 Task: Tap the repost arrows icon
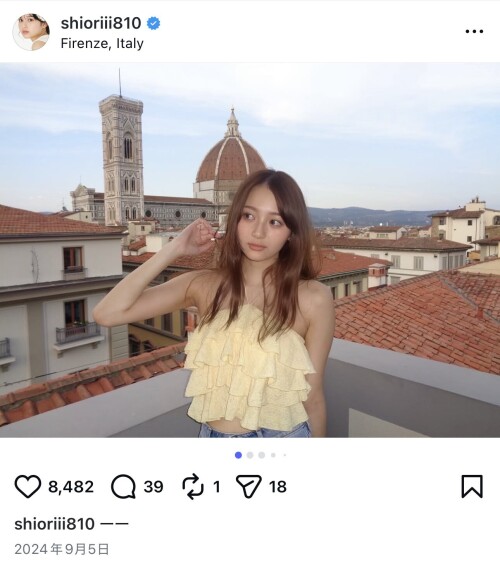click(x=193, y=486)
